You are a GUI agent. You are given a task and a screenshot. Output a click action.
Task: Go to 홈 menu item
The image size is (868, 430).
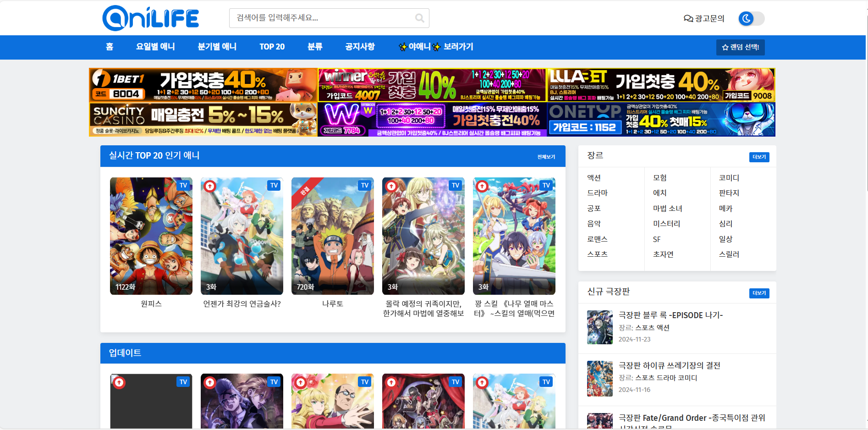point(110,47)
